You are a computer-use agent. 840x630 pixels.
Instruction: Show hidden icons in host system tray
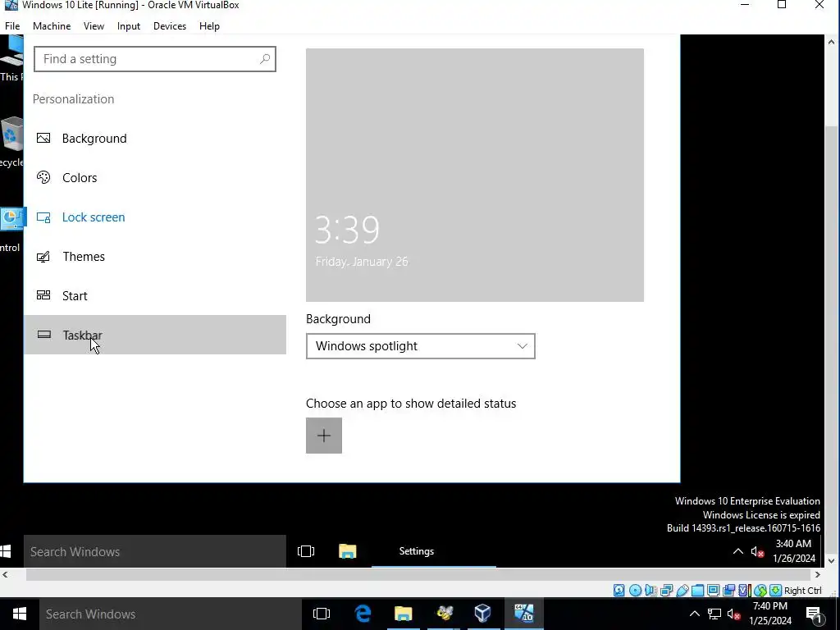pyautogui.click(x=694, y=614)
